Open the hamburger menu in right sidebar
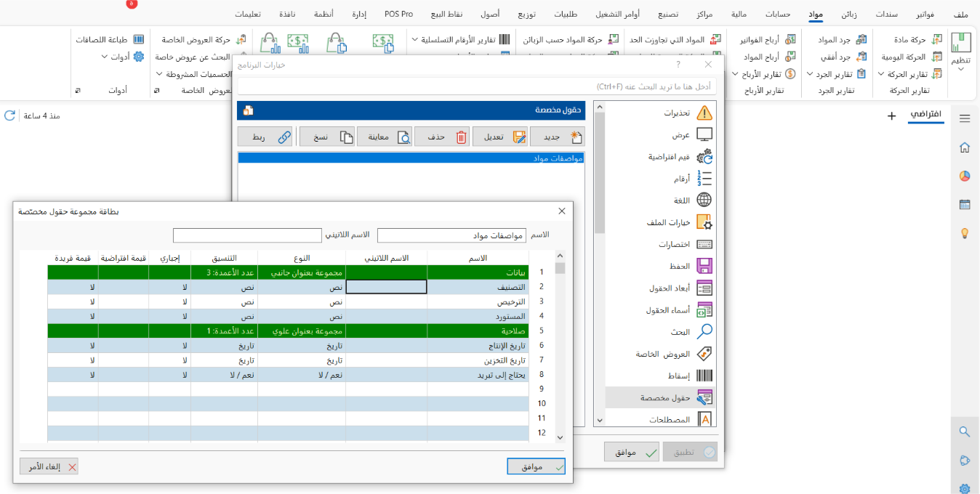The height and width of the screenshot is (494, 980). [x=965, y=118]
